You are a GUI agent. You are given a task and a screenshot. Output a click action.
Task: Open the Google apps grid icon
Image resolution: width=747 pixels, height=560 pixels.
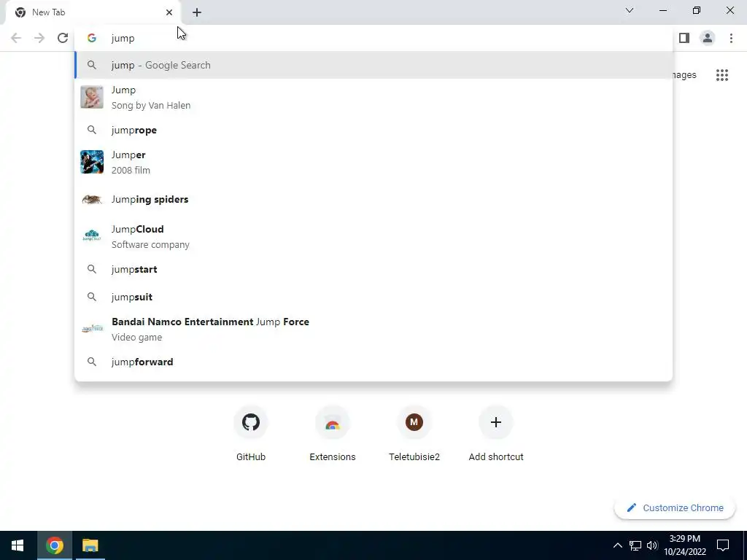pos(721,75)
